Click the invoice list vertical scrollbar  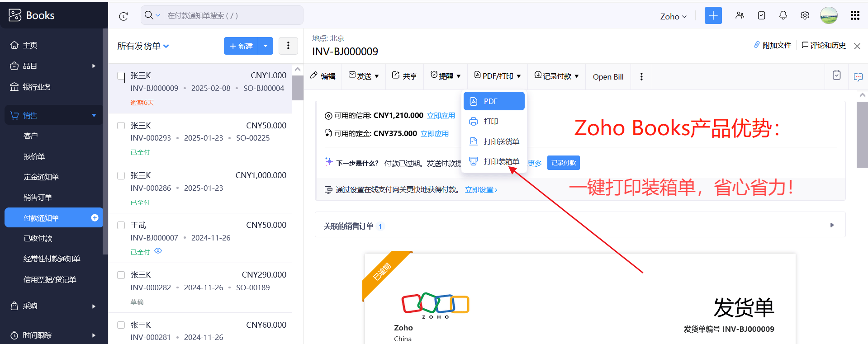pyautogui.click(x=297, y=88)
